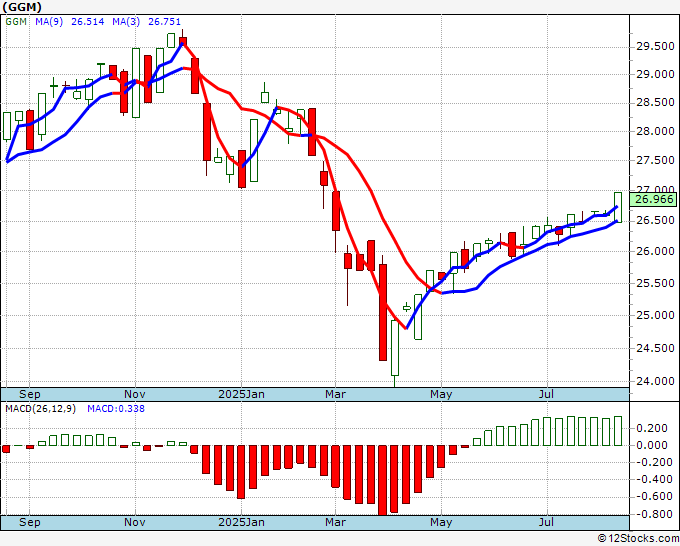Click the 26.500 price axis label
The height and width of the screenshot is (546, 680).
pos(655,220)
